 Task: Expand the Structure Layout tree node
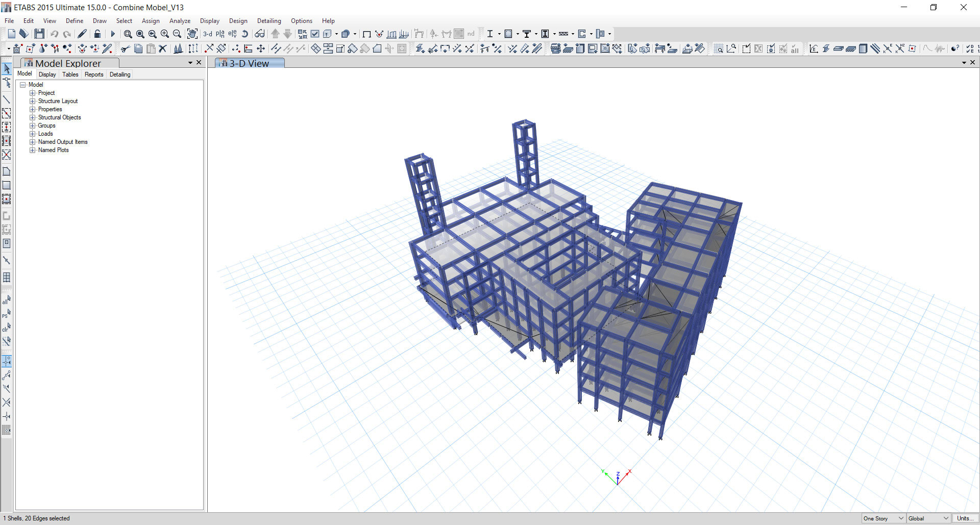(33, 101)
